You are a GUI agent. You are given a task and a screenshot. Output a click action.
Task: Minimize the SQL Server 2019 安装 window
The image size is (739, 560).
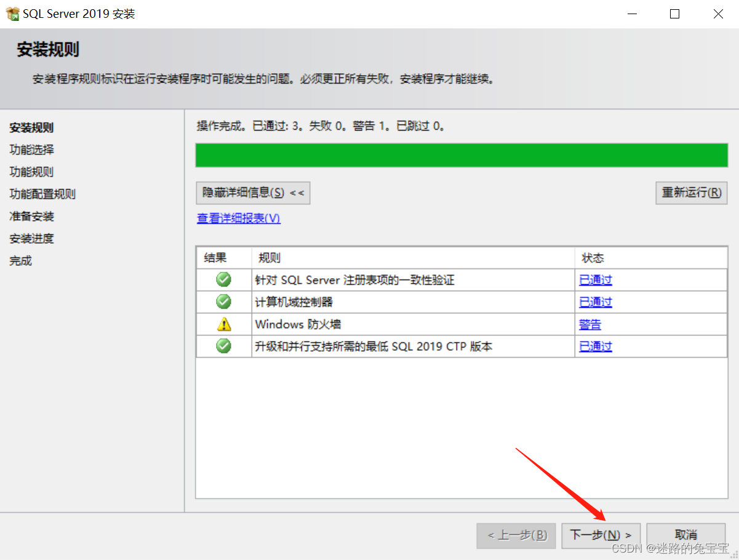pos(631,14)
